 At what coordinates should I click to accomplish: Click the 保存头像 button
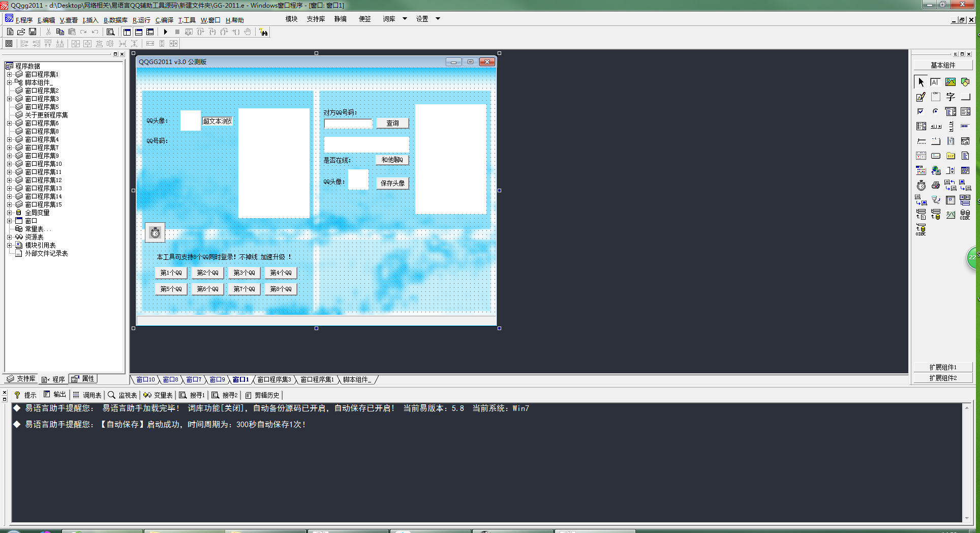click(392, 183)
